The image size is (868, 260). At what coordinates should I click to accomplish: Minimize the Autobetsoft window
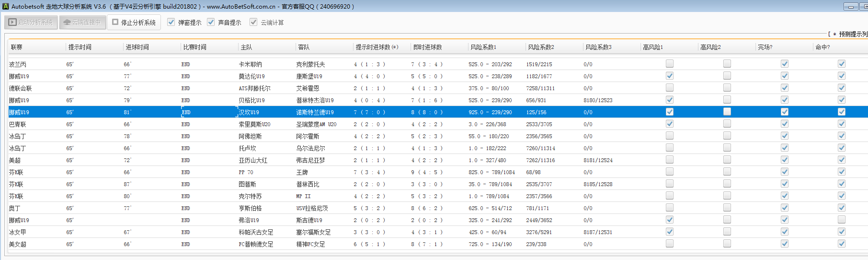coord(851,7)
